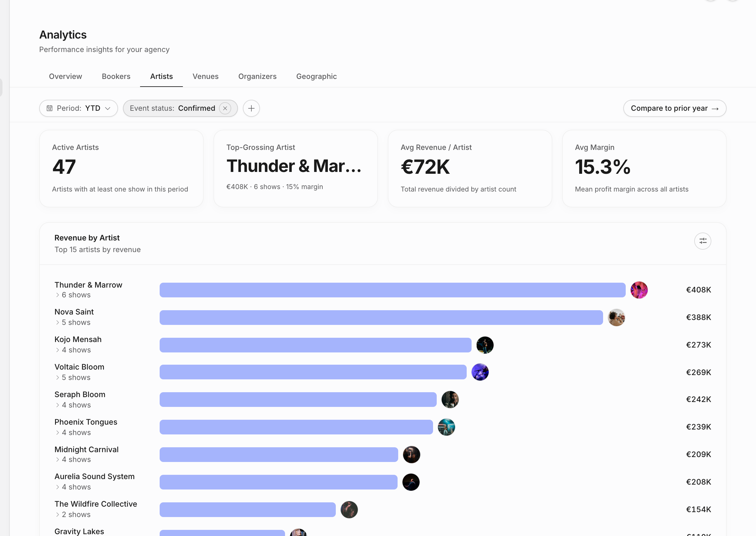Image resolution: width=756 pixels, height=536 pixels.
Task: Click the €154K revenue value
Action: (x=698, y=510)
